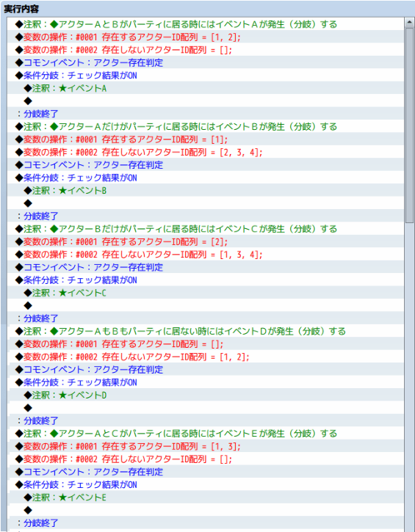Select variable #0002 empty array line under Event E
Image resolution: width=415 pixels, height=532 pixels.
[206, 459]
